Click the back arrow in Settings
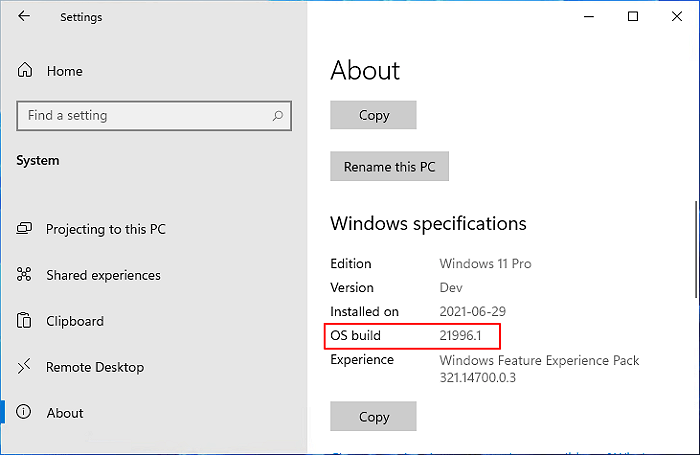The height and width of the screenshot is (455, 700). pyautogui.click(x=24, y=17)
